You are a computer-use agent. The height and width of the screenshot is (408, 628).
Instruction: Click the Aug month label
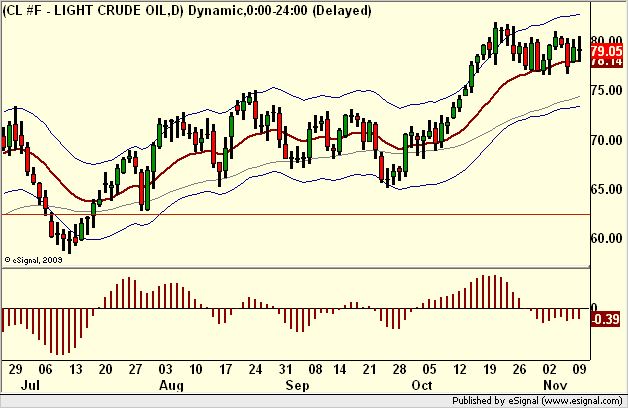click(171, 385)
